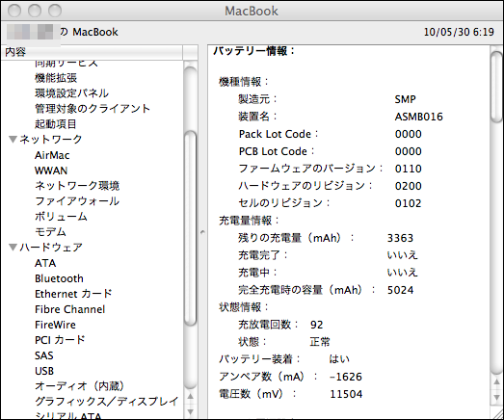Click firmware version value 0110
The width and height of the screenshot is (504, 420).
[409, 169]
